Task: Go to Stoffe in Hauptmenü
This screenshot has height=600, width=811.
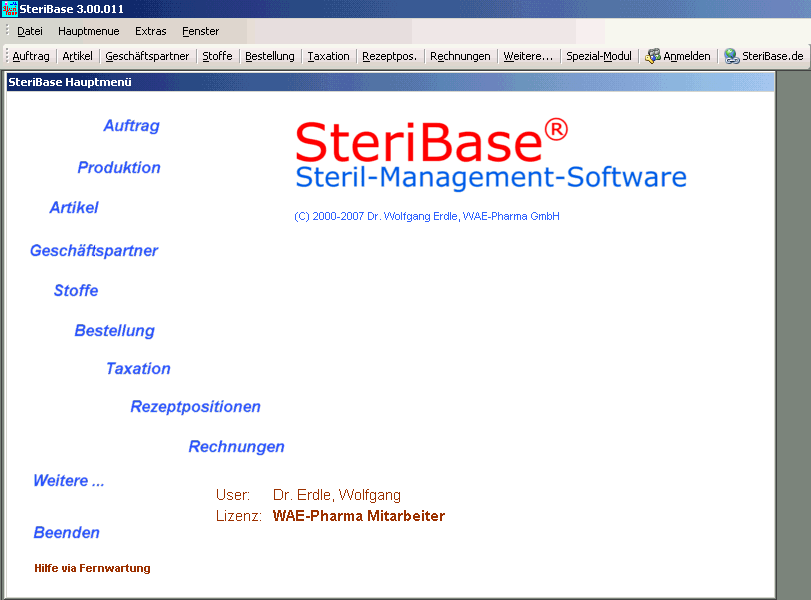Action: 76,291
